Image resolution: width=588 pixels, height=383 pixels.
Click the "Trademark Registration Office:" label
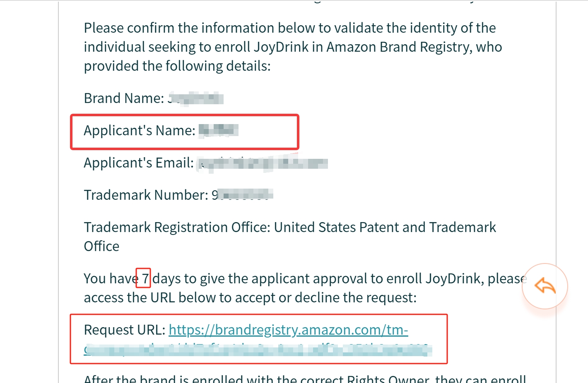[x=177, y=227]
